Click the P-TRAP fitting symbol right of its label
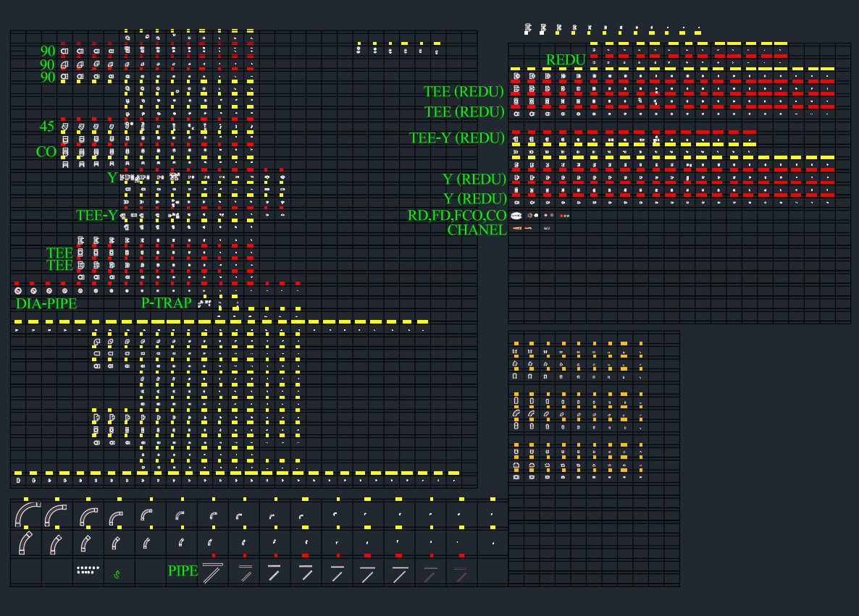Screen dimensions: 859x616 (204, 303)
